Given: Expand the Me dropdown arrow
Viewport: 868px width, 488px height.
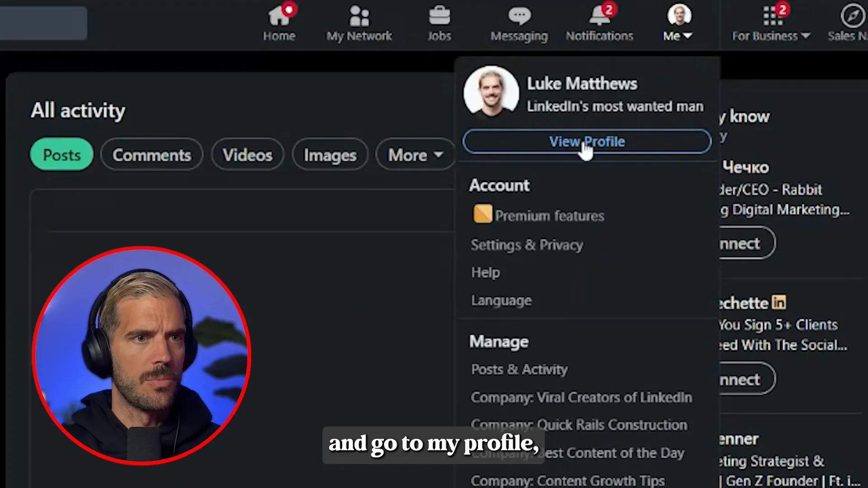Looking at the screenshot, I should point(688,36).
